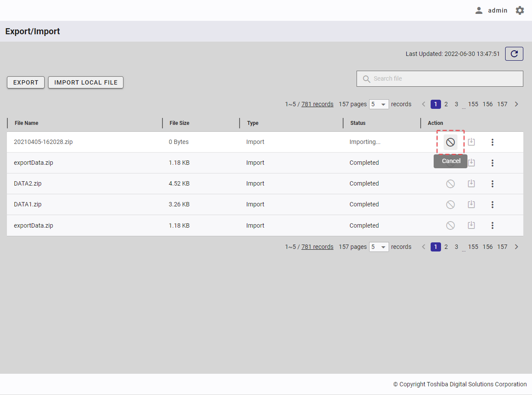Sort by the Status column header

(358, 123)
